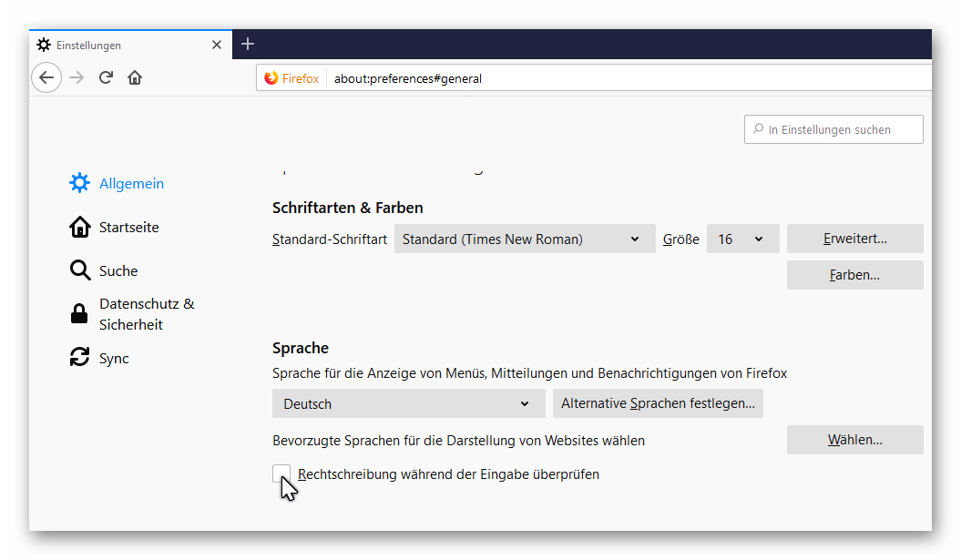Click the Firefox logo in the address bar
This screenshot has height=560, width=961.
click(x=272, y=77)
